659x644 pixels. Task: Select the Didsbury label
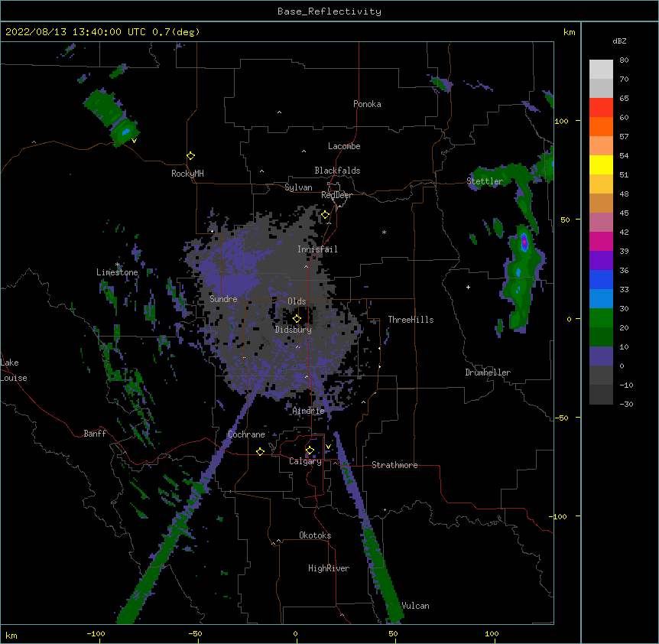coord(294,330)
